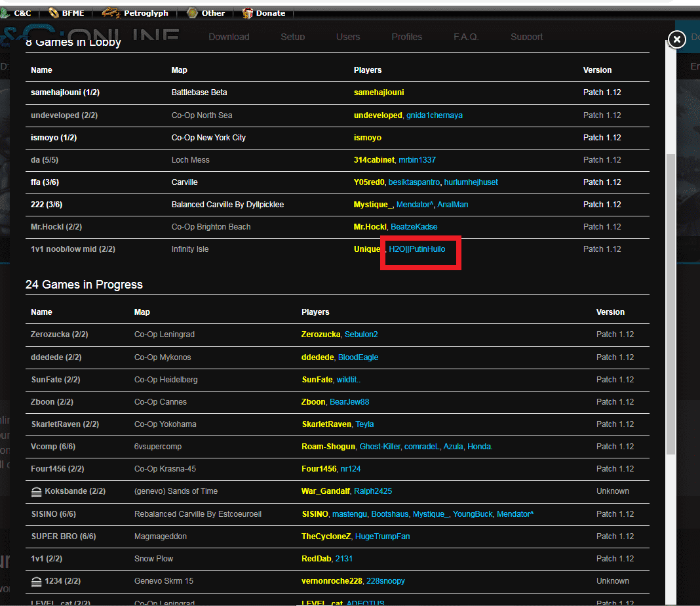Open BloodEagle's player link
This screenshot has height=606, width=700.
point(358,357)
